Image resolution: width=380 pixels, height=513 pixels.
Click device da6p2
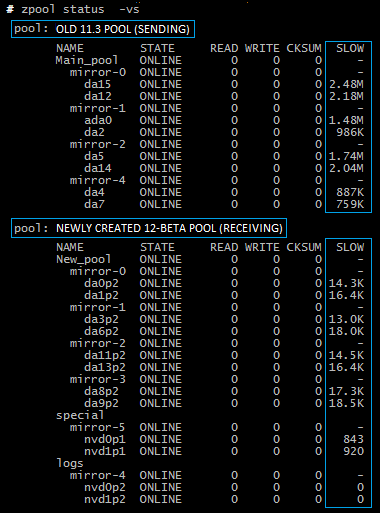click(x=101, y=331)
